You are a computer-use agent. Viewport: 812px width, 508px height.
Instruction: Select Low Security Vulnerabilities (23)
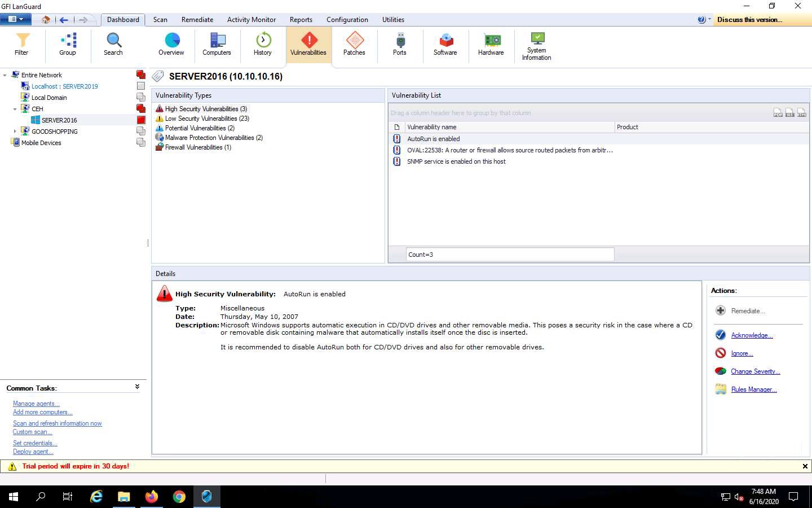207,119
